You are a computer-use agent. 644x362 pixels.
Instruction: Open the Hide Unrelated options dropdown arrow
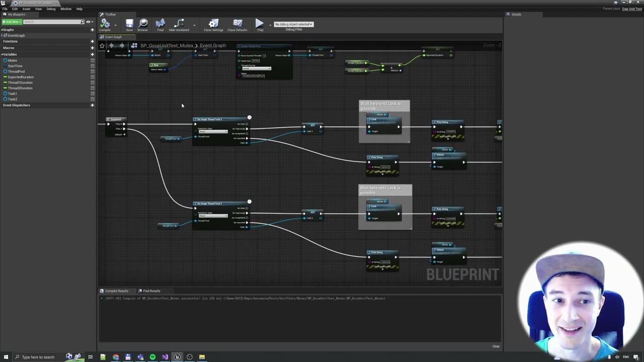click(194, 25)
